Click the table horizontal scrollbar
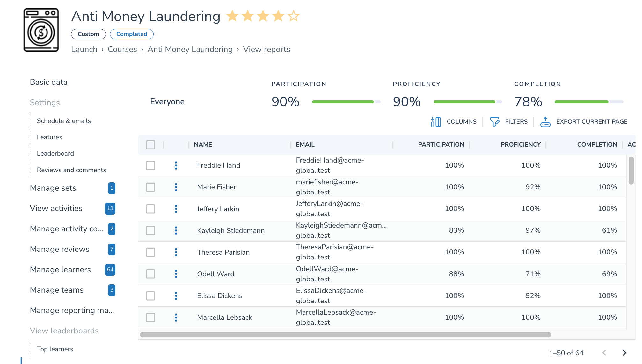The width and height of the screenshot is (642, 364). 346,335
